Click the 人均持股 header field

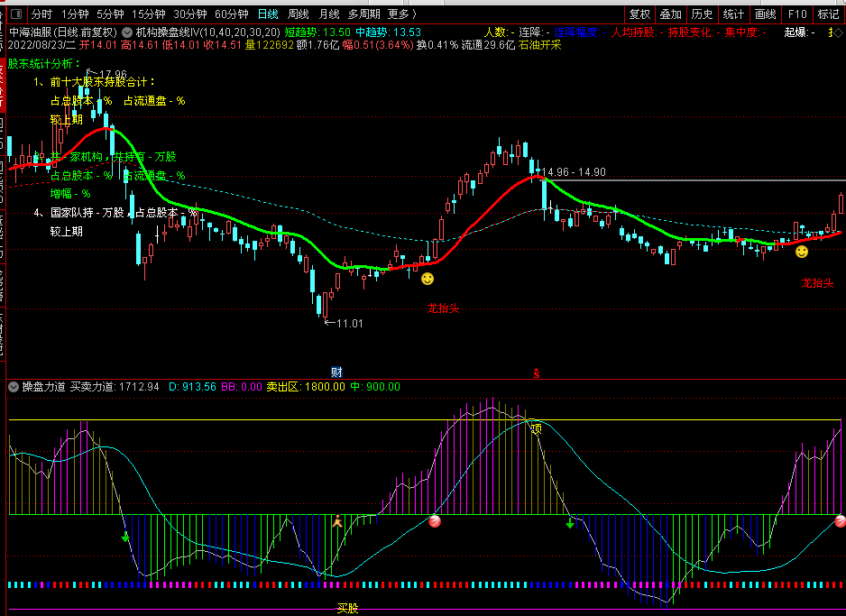pyautogui.click(x=637, y=32)
